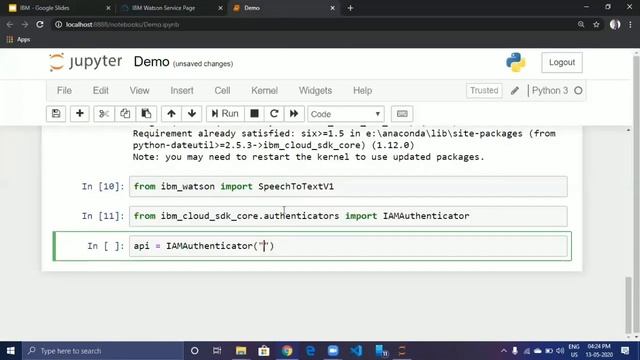Image resolution: width=640 pixels, height=360 pixels.
Task: Open Chrome's three-dot menu
Action: [x=631, y=24]
